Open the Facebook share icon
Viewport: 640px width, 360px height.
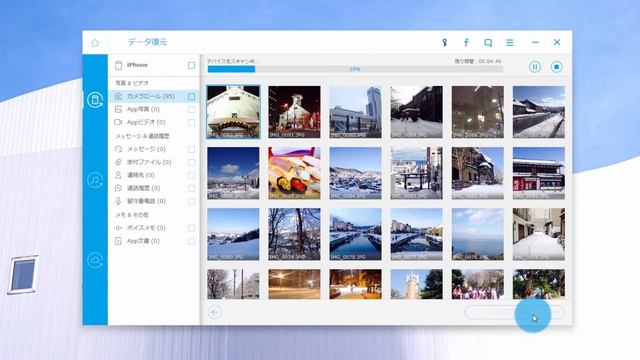point(466,42)
